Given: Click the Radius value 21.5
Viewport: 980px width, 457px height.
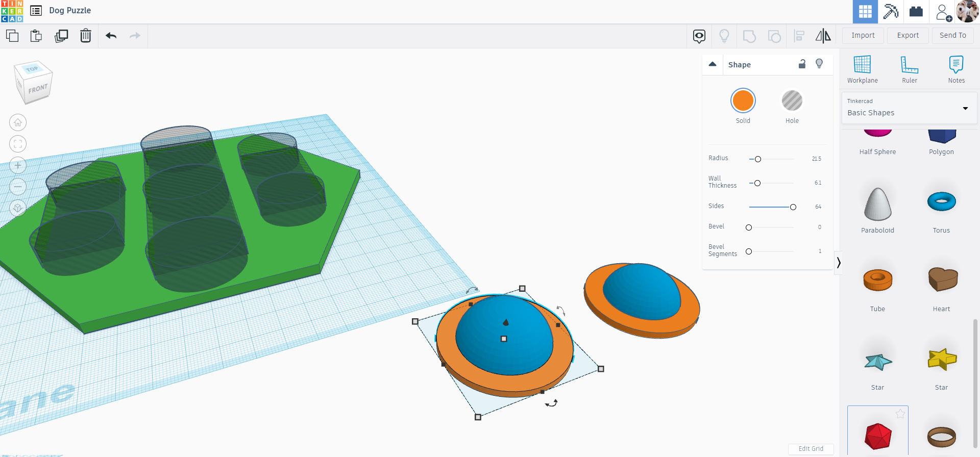Looking at the screenshot, I should point(817,159).
